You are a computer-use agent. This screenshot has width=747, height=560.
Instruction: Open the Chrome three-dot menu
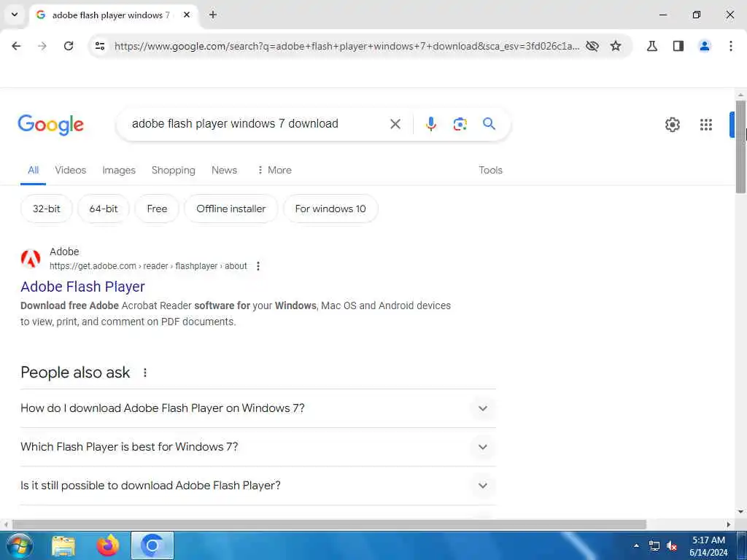tap(731, 46)
